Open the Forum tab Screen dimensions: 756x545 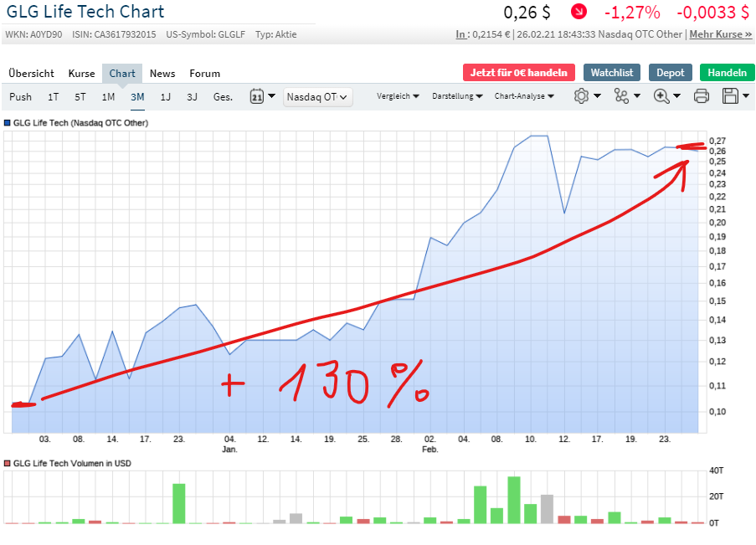coord(204,74)
